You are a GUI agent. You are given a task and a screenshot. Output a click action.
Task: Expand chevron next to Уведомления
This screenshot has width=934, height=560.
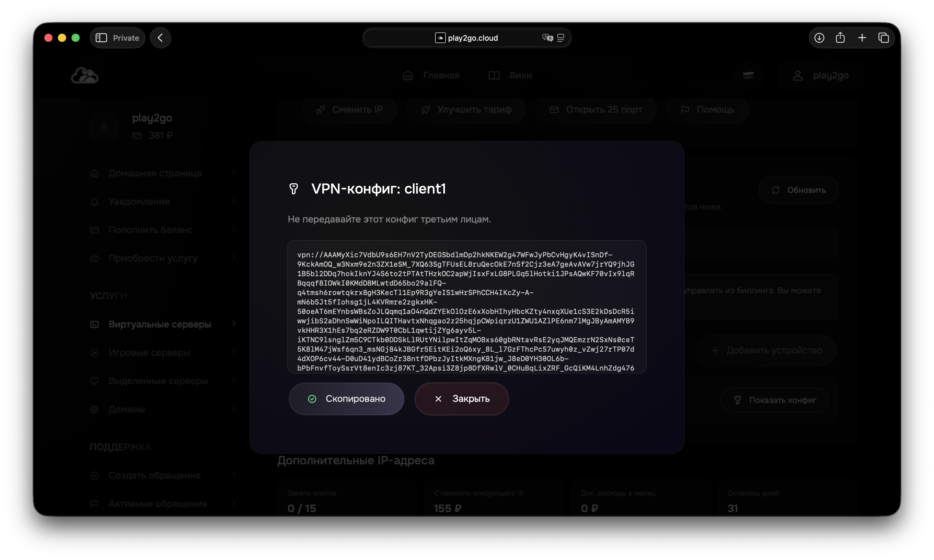click(234, 201)
